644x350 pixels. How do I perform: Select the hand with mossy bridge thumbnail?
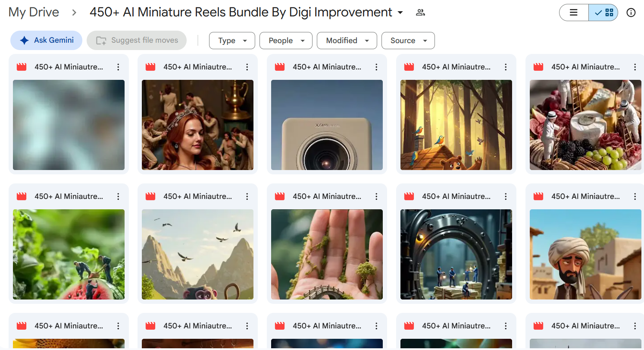327,255
